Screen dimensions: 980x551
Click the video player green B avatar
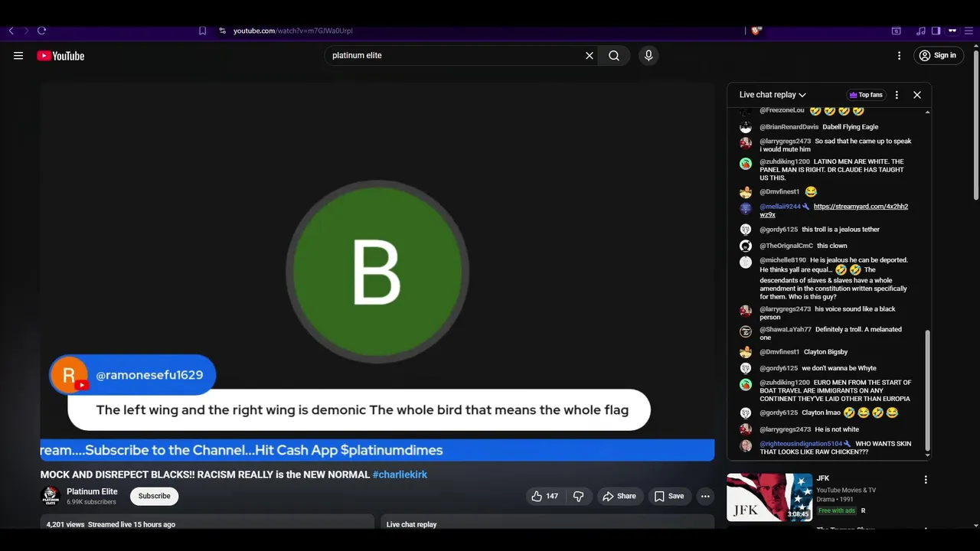377,271
